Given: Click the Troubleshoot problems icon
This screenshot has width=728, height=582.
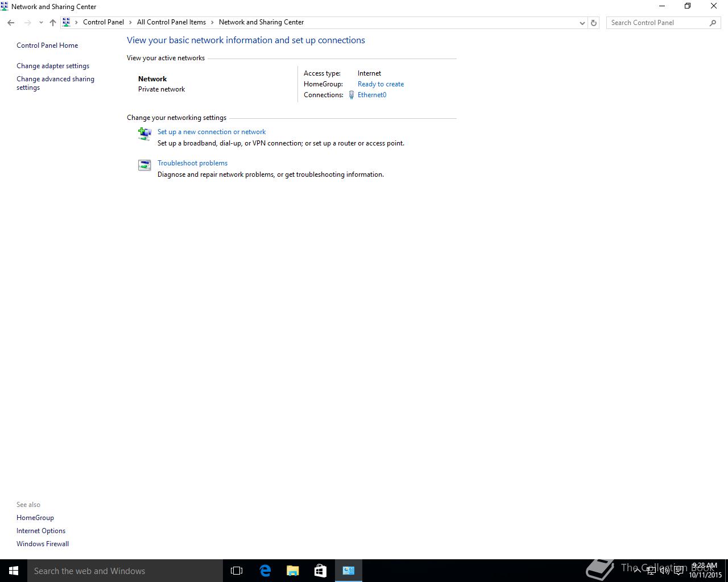Looking at the screenshot, I should click(x=144, y=165).
